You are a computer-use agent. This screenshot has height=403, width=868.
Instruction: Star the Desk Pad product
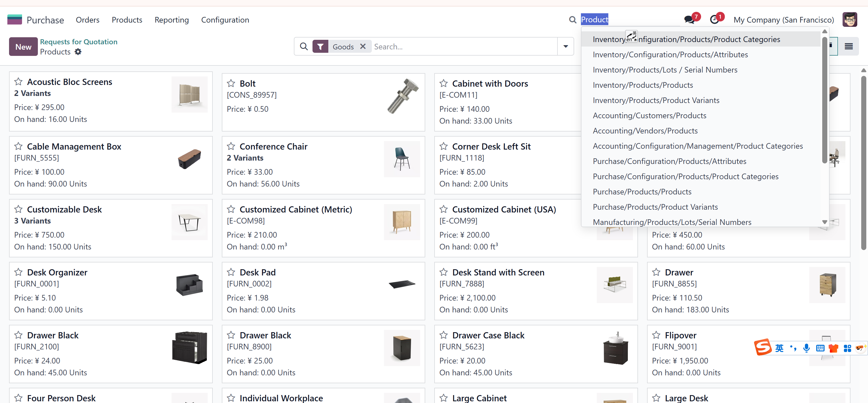pos(231,272)
